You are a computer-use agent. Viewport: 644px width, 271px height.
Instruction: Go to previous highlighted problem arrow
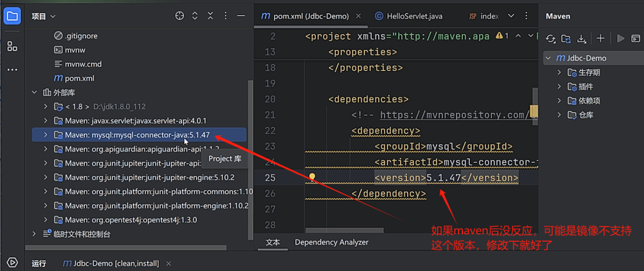pyautogui.click(x=519, y=36)
